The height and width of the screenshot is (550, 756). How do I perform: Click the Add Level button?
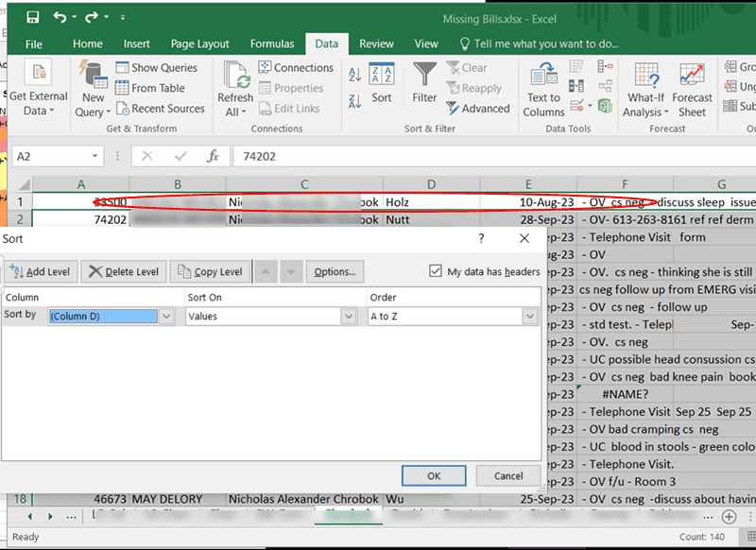pyautogui.click(x=40, y=272)
